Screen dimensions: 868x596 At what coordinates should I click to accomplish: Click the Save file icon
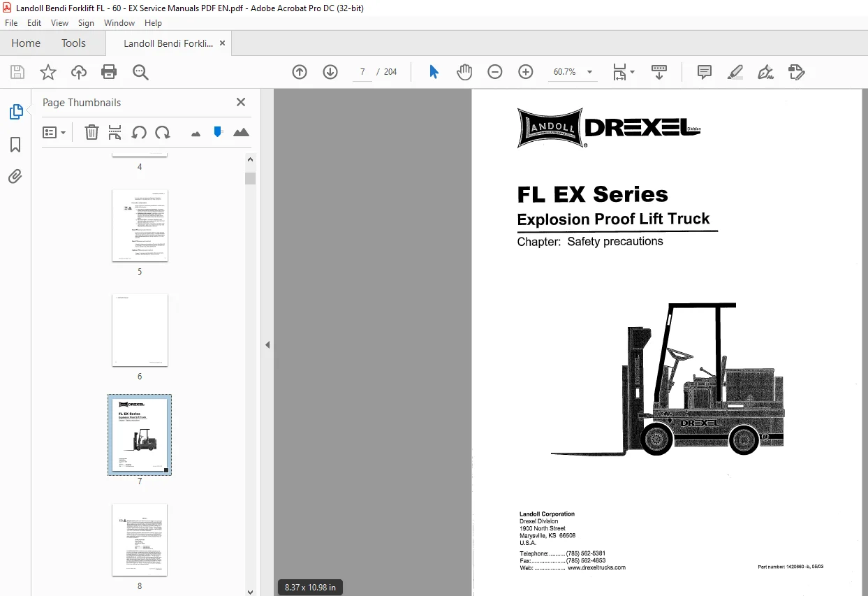(17, 72)
